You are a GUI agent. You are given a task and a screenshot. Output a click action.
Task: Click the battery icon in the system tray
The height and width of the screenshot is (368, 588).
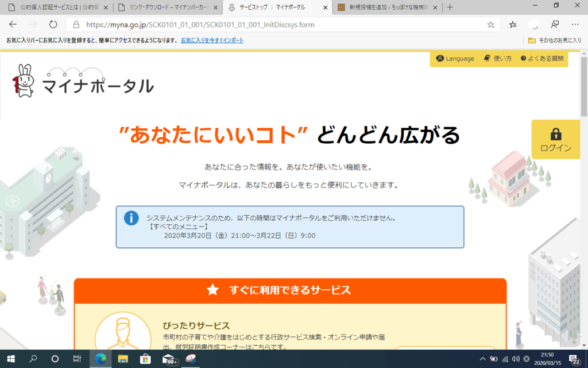pos(494,359)
